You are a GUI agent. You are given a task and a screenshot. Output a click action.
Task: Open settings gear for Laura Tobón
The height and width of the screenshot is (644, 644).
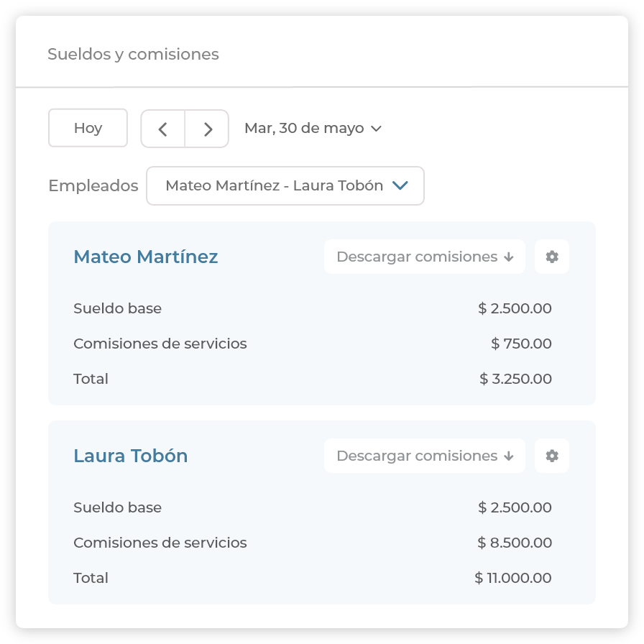pos(552,456)
